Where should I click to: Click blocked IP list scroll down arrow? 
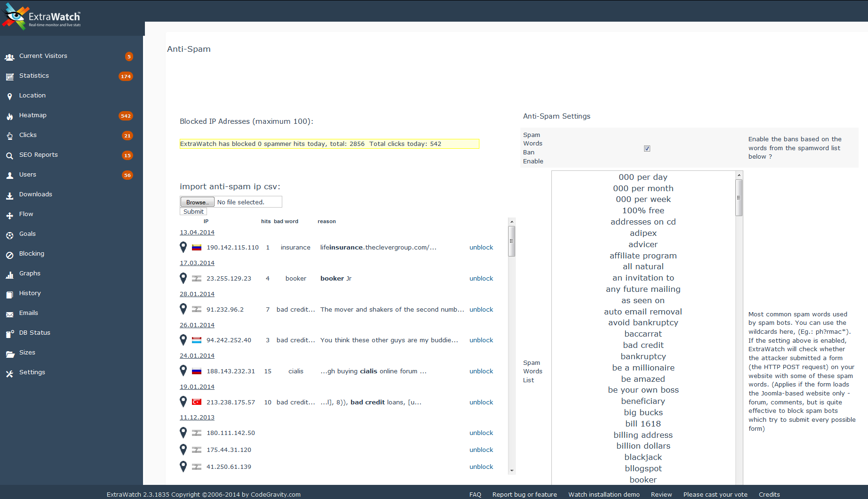click(512, 471)
